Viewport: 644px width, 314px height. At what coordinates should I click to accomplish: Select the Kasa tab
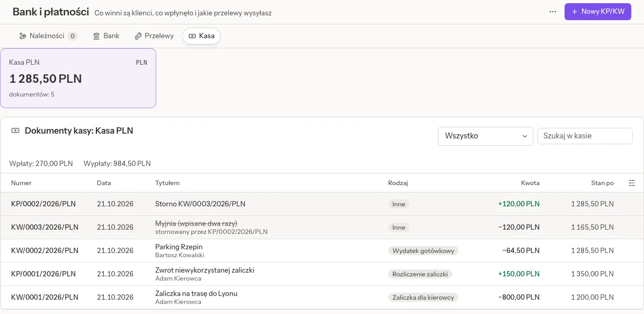tap(201, 36)
